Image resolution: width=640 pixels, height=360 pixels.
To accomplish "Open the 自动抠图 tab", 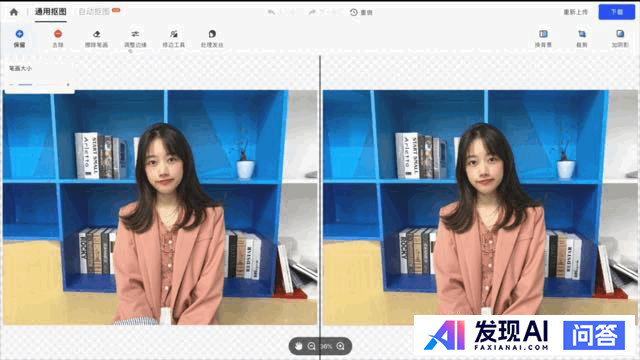I will click(x=94, y=12).
